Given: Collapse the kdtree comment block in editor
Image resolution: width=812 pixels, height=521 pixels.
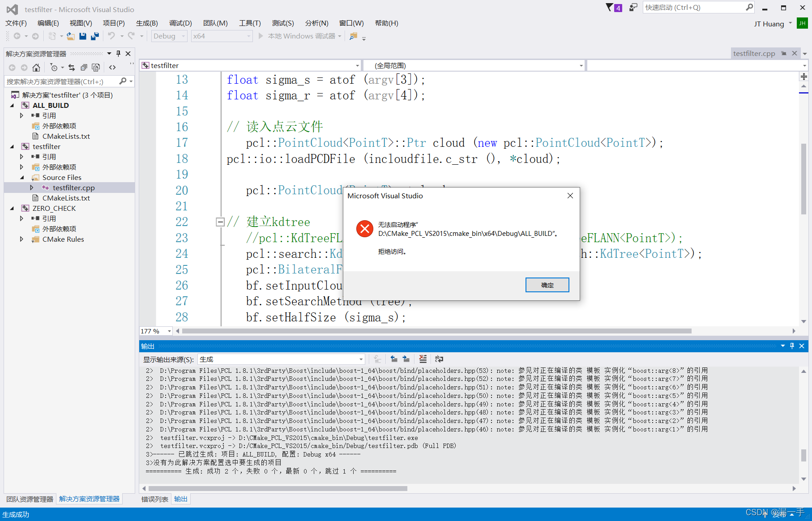Looking at the screenshot, I should (220, 222).
